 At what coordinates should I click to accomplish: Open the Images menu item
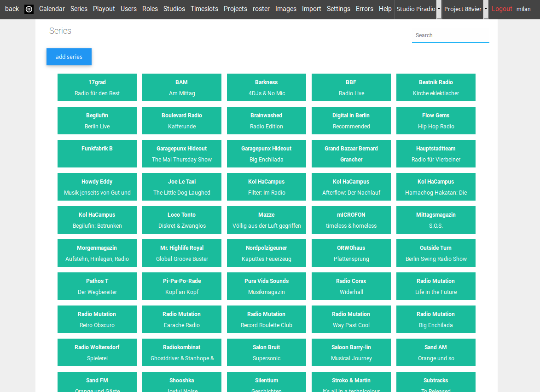point(286,9)
